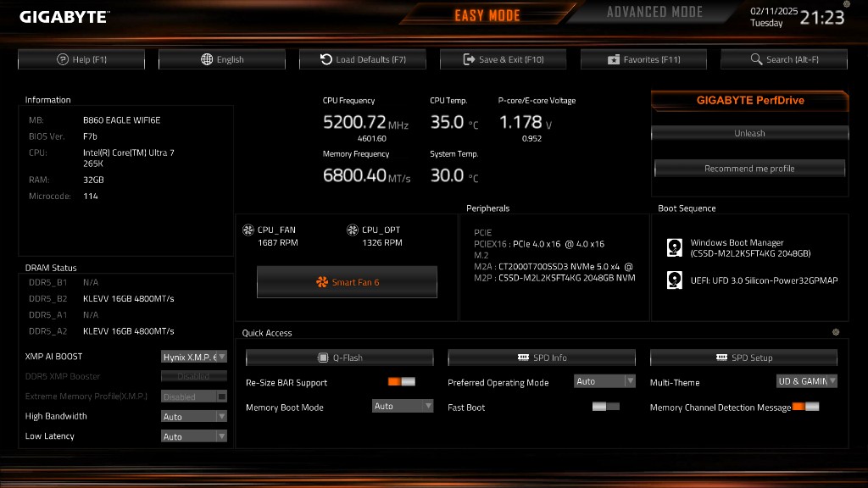The image size is (868, 488).
Task: Click the B860 EAGLE WIFI6E motherboard name
Action: click(122, 120)
